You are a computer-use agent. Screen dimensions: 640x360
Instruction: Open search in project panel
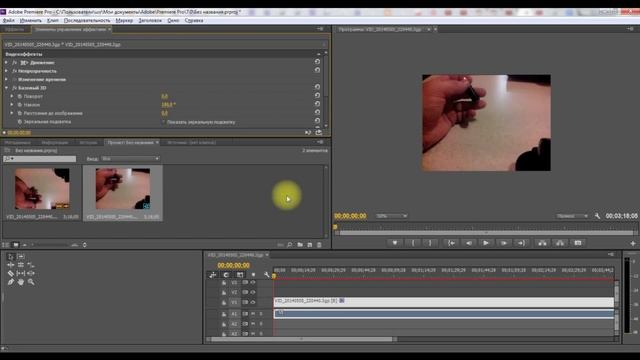point(289,245)
